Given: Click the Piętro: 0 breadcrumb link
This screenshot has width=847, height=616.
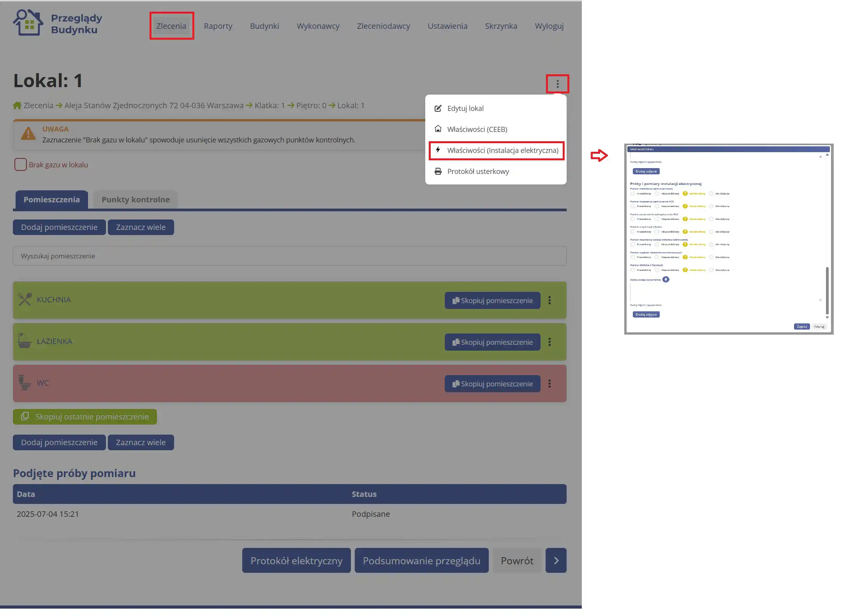Looking at the screenshot, I should (311, 105).
